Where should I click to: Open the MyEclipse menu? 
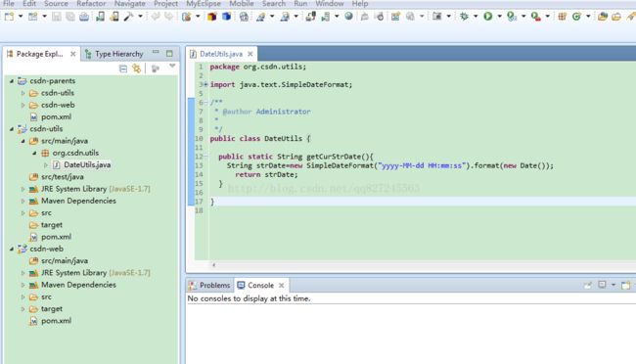point(204,4)
